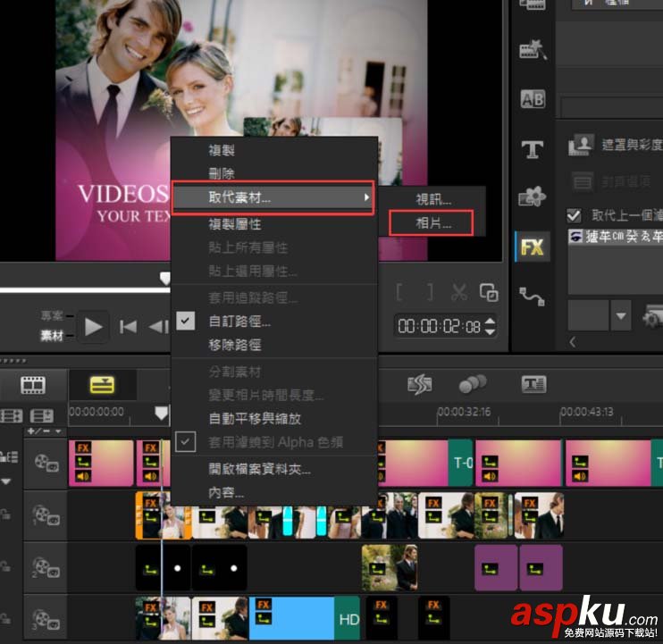This screenshot has width=663, height=644.
Task: Click the Mask and Chroma Key icon
Action: (582, 145)
